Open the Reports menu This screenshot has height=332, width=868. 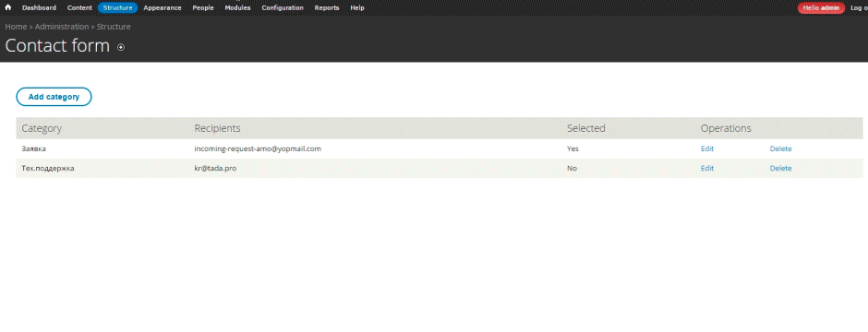tap(327, 7)
